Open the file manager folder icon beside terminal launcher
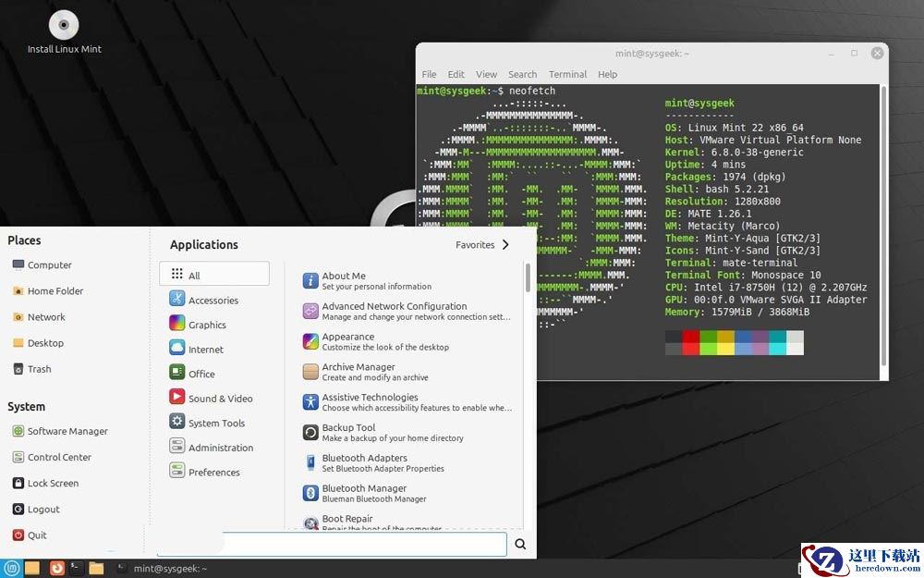The image size is (924, 578). click(x=97, y=568)
